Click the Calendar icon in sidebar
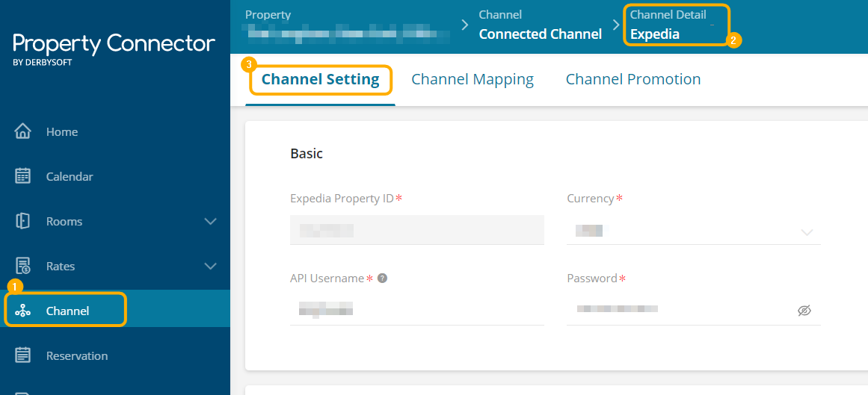The width and height of the screenshot is (868, 395). pyautogui.click(x=22, y=176)
